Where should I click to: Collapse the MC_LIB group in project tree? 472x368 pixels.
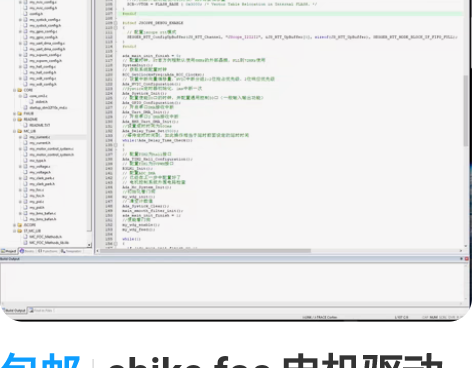(x=15, y=131)
